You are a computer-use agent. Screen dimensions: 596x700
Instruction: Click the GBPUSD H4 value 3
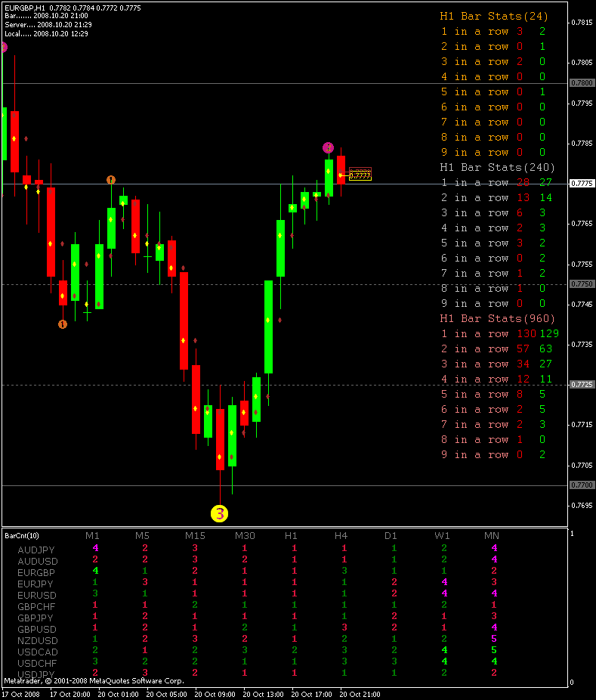click(x=344, y=627)
